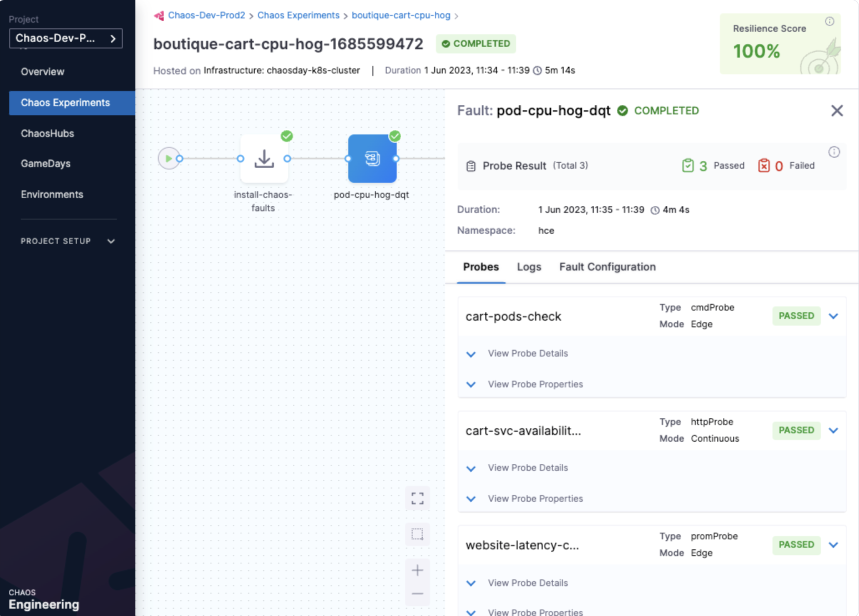The height and width of the screenshot is (616, 859).
Task: Expand View Probe Details for cart-svc-availability
Action: (527, 468)
